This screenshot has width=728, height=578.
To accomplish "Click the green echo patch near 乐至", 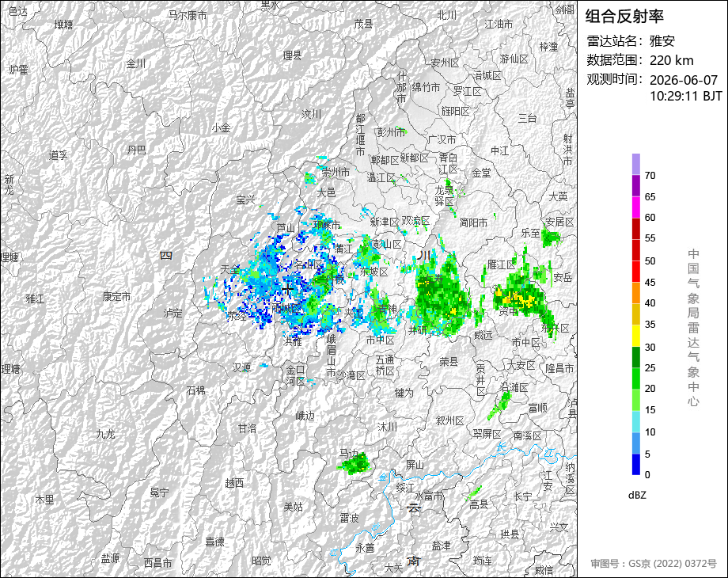I will [551, 238].
